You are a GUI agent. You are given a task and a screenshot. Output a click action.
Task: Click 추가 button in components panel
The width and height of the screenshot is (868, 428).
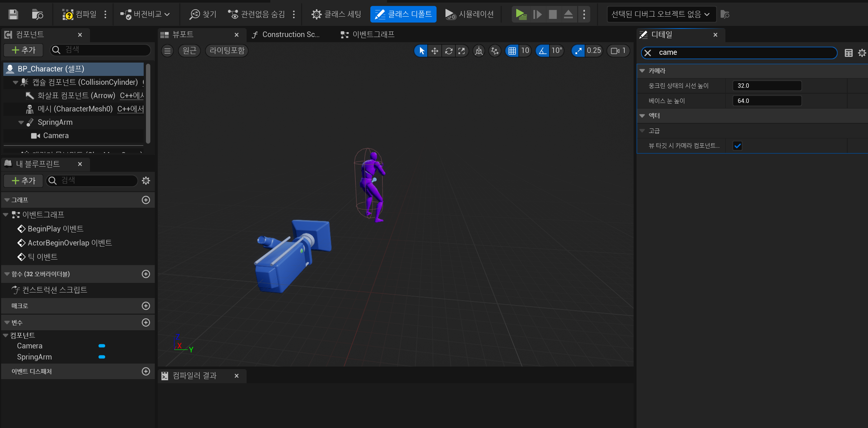click(x=23, y=50)
